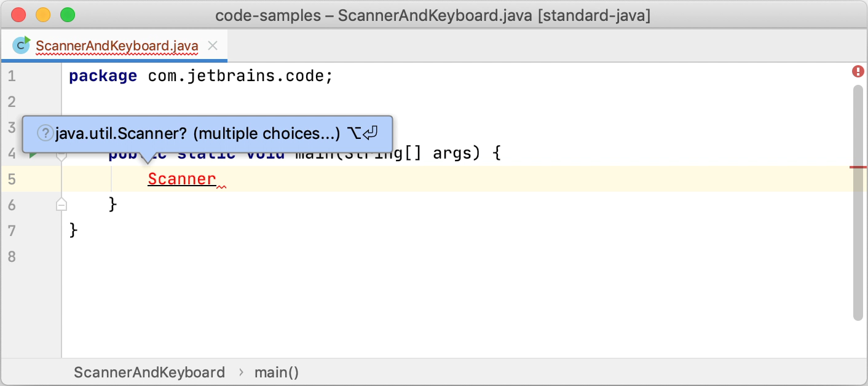Click line number 1 in the gutter
This screenshot has width=868, height=386.
click(x=12, y=77)
